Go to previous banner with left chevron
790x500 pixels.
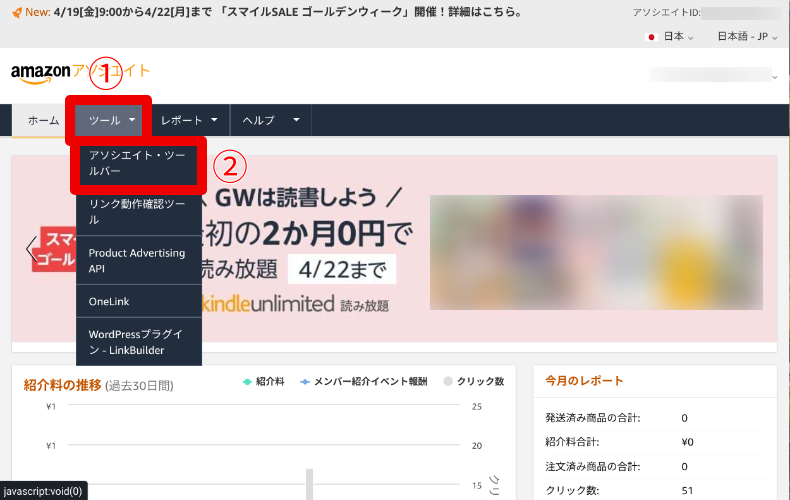pos(30,248)
